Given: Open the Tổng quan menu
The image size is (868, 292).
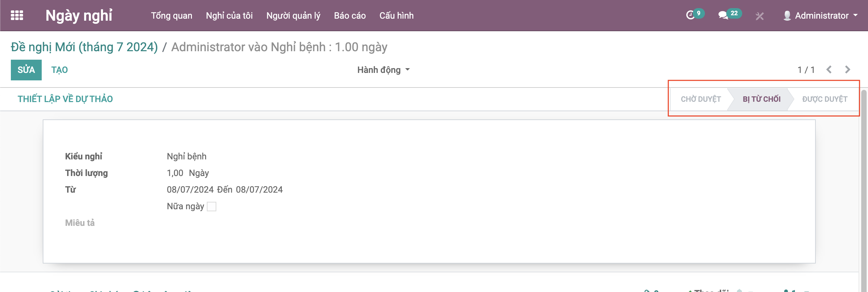Looking at the screenshot, I should point(172,16).
